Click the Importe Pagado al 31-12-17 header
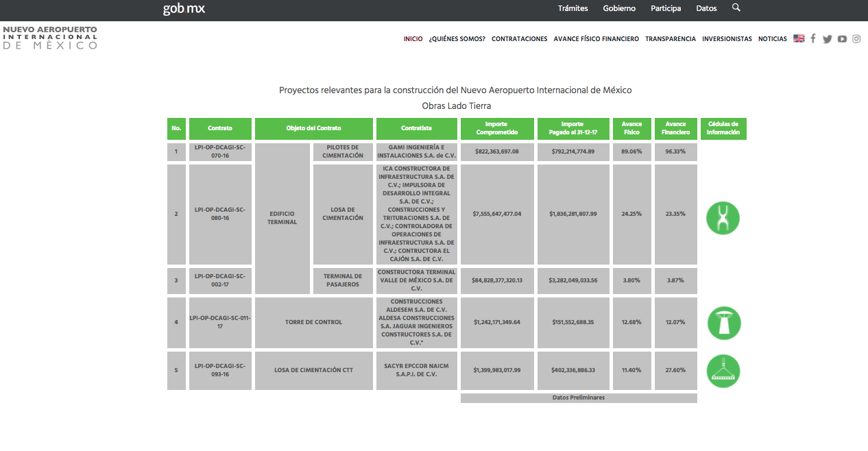 click(x=572, y=129)
